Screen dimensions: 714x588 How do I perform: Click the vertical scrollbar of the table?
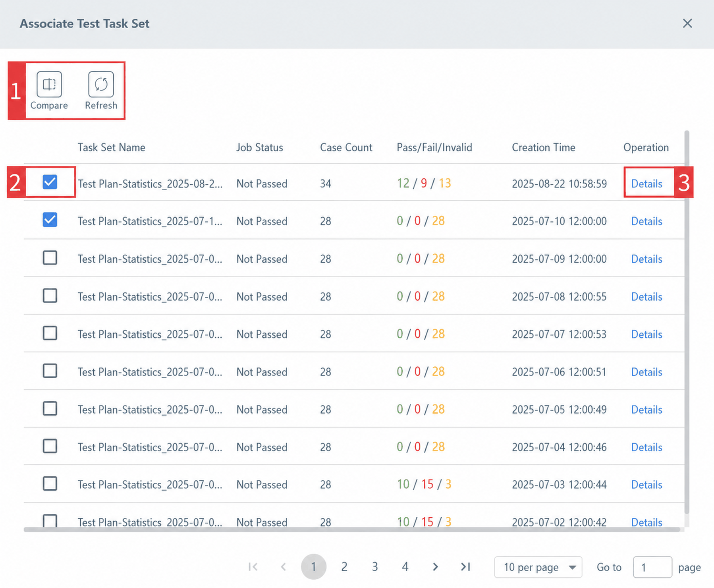(687, 322)
